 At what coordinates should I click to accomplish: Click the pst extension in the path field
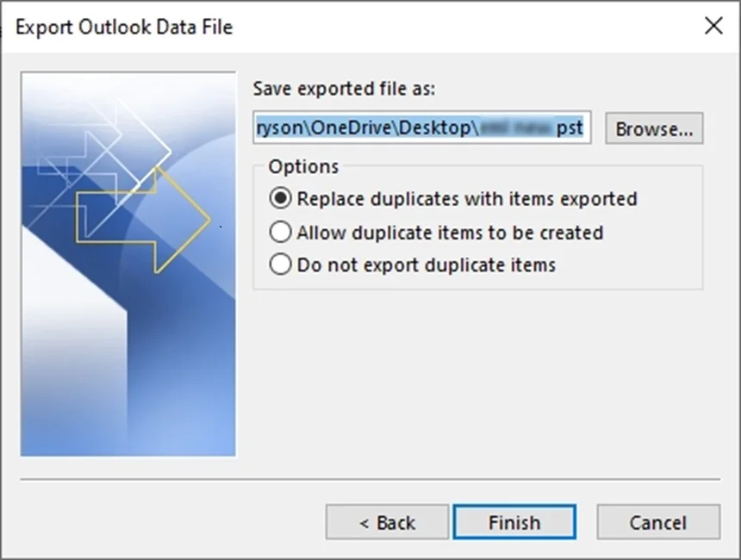pyautogui.click(x=570, y=128)
